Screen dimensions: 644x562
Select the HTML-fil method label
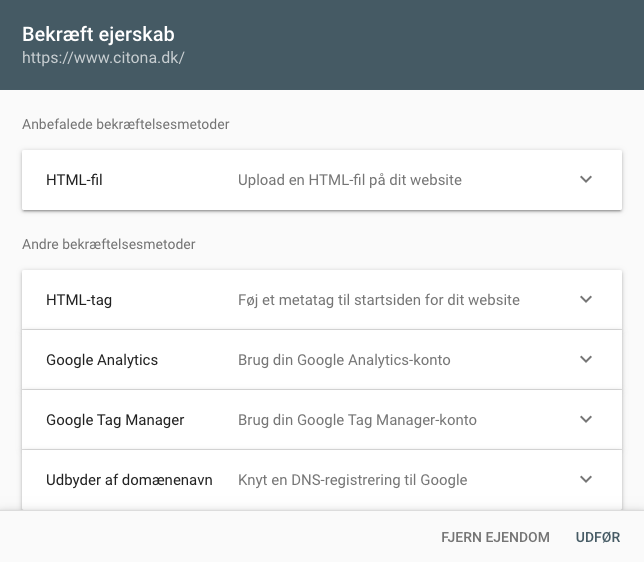(x=74, y=180)
